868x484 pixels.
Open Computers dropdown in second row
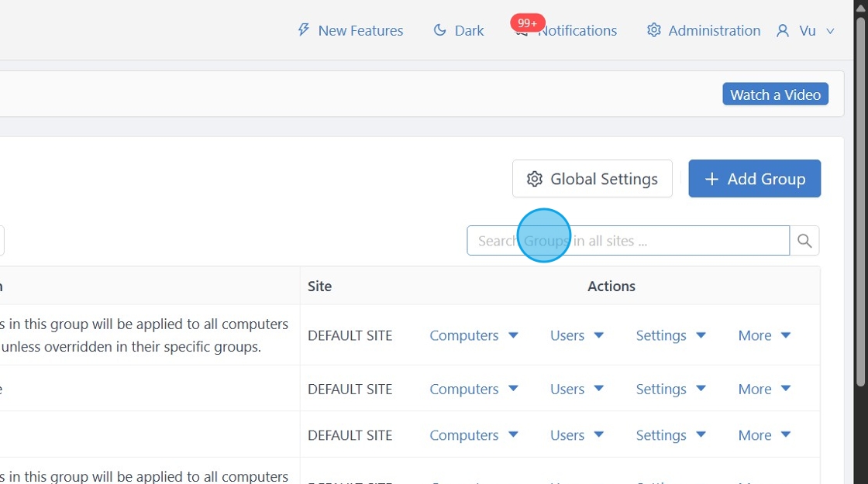tap(474, 389)
